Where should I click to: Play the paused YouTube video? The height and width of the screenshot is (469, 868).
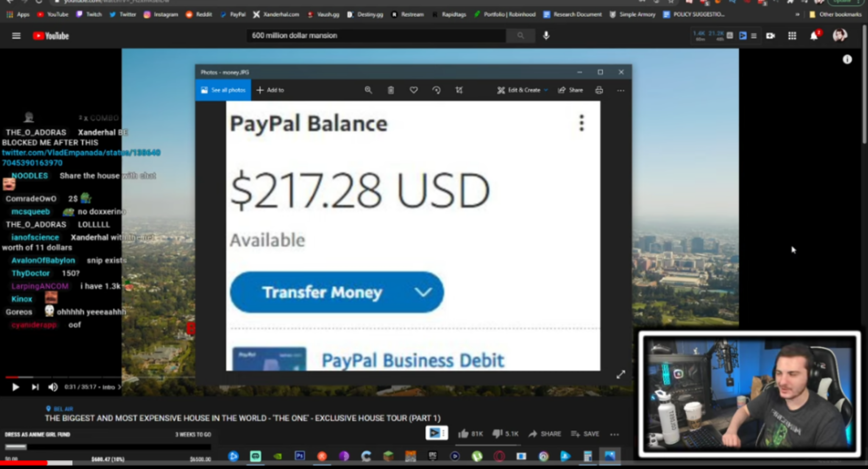tap(15, 387)
